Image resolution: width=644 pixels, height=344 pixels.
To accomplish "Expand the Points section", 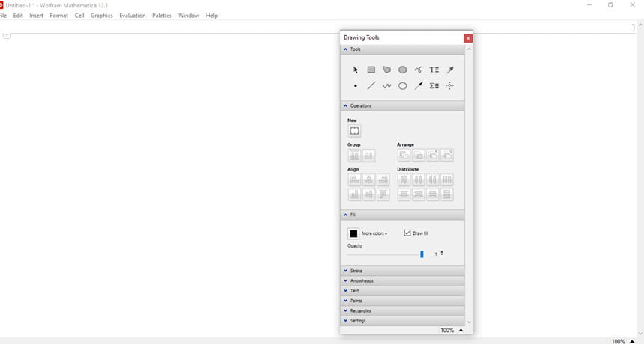I will (403, 301).
